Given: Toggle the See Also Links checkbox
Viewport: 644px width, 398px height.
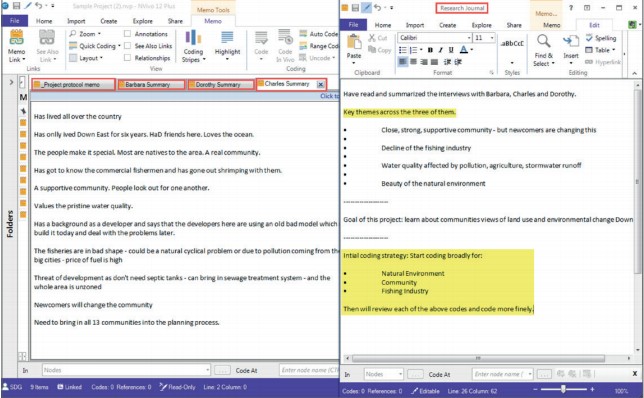Looking at the screenshot, I should pos(127,46).
